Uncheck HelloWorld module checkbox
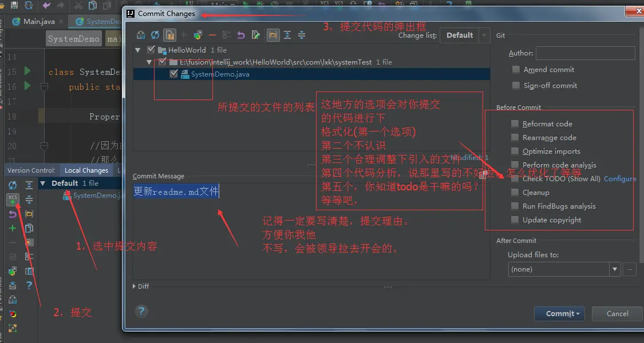This screenshot has width=644, height=343. (151, 50)
